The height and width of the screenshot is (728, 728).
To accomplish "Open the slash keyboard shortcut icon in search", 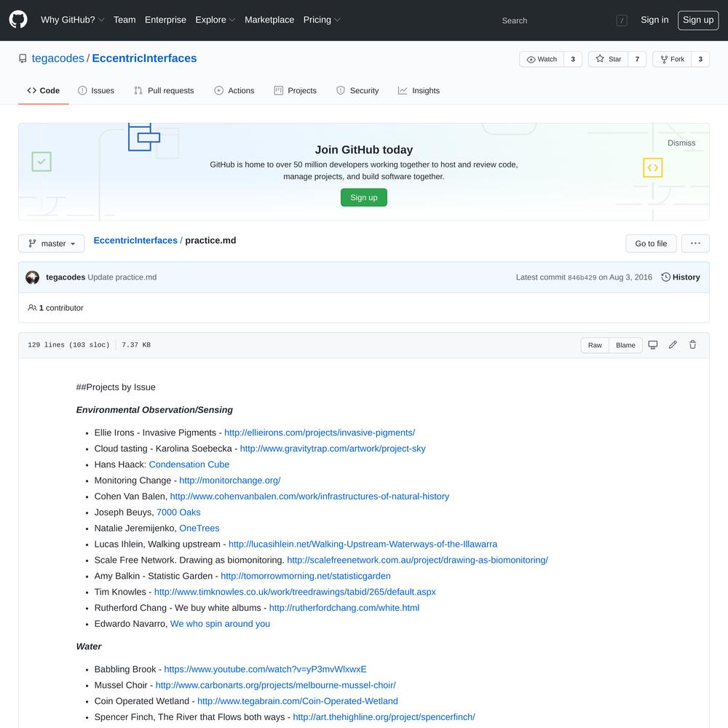I will pos(622,20).
